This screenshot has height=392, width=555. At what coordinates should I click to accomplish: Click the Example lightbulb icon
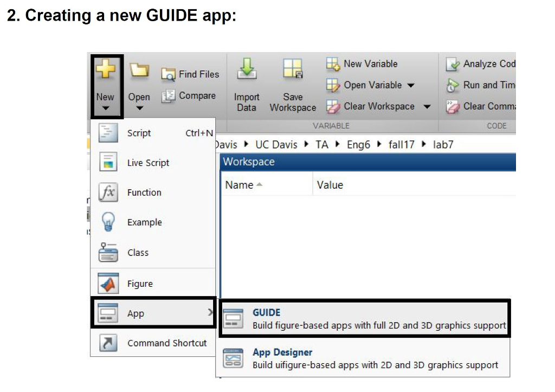coord(108,222)
